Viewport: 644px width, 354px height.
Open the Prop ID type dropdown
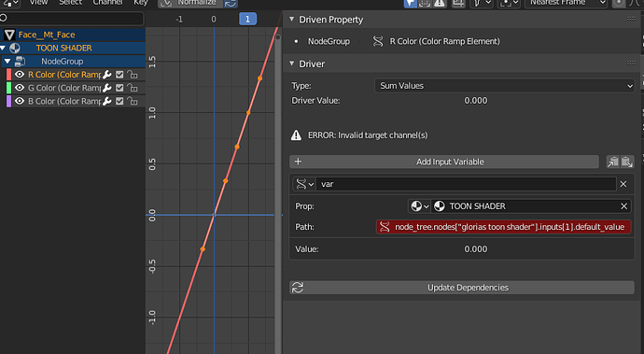tap(419, 206)
